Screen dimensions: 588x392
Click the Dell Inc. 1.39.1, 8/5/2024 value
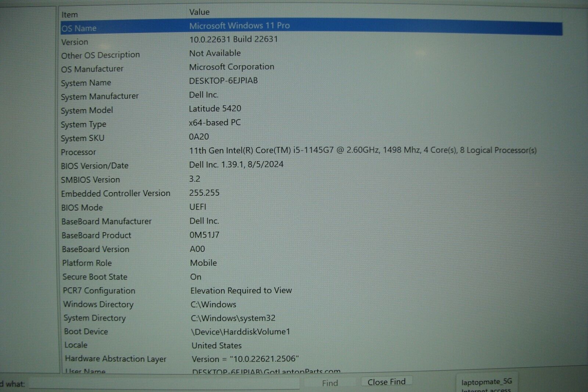coord(236,164)
